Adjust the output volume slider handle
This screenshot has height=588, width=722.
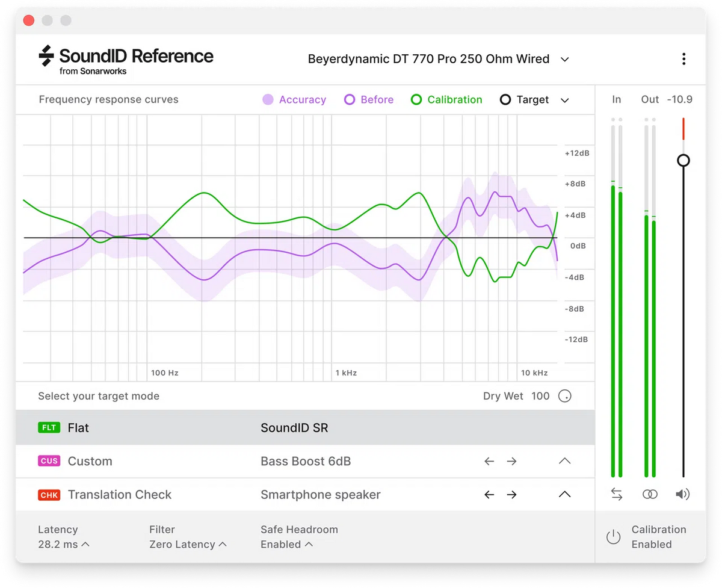683,161
